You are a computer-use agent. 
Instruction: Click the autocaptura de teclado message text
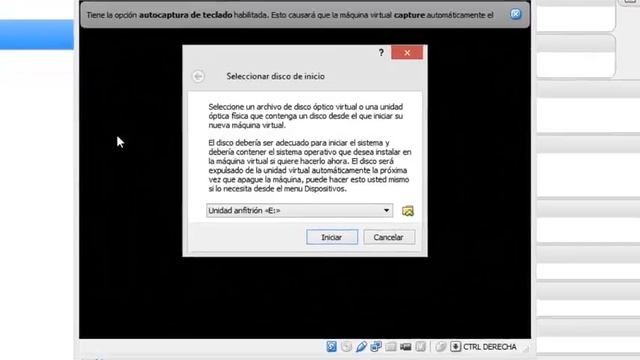pos(290,15)
